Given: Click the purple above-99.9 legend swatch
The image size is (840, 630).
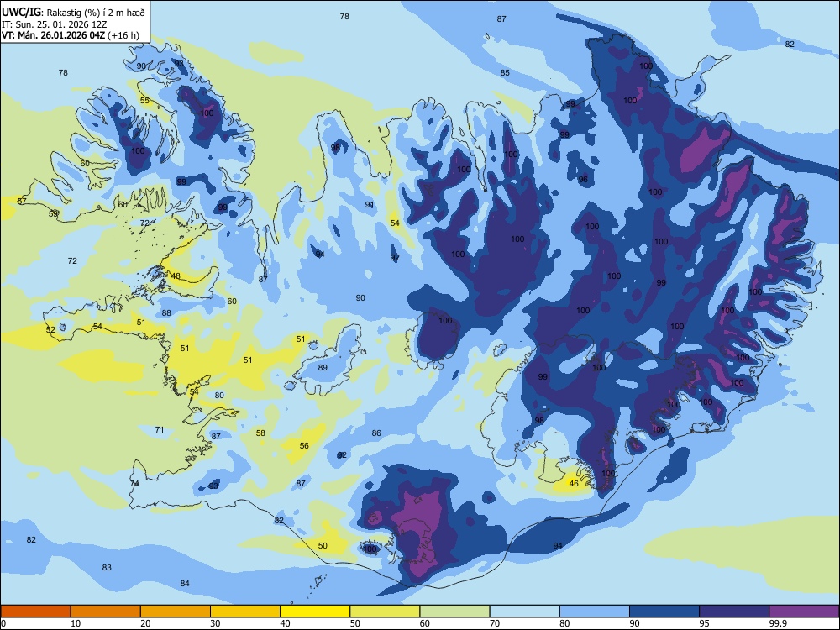Looking at the screenshot, I should [804, 612].
